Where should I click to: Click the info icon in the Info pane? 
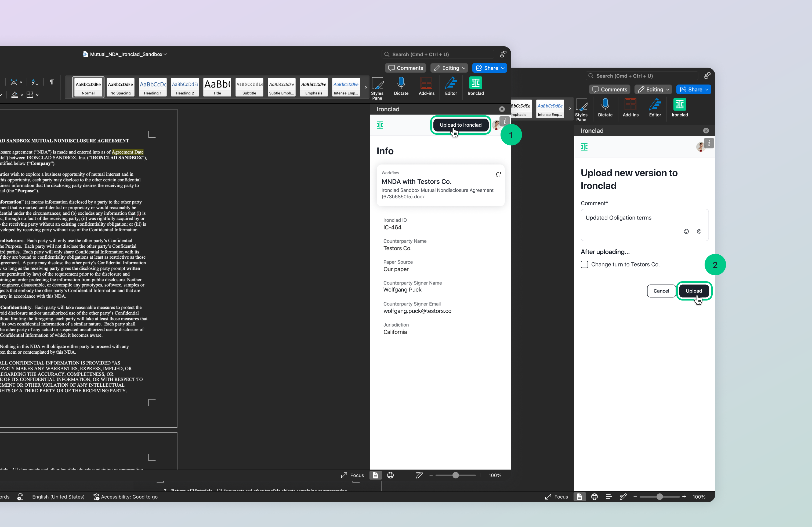click(505, 121)
